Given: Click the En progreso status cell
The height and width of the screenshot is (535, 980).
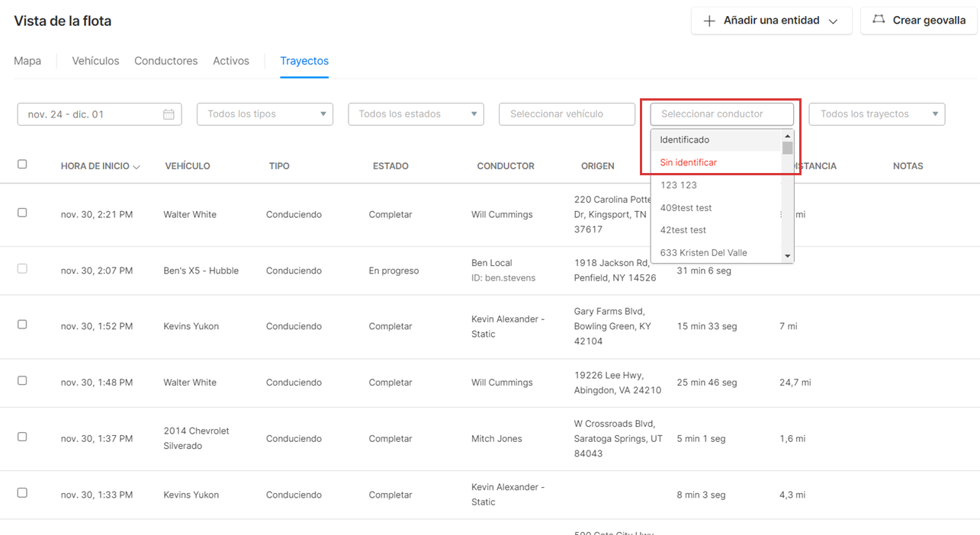Looking at the screenshot, I should pos(394,271).
